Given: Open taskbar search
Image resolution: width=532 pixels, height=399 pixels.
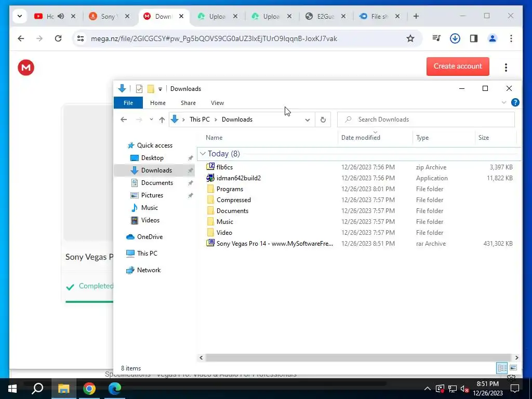Looking at the screenshot, I should [x=37, y=389].
